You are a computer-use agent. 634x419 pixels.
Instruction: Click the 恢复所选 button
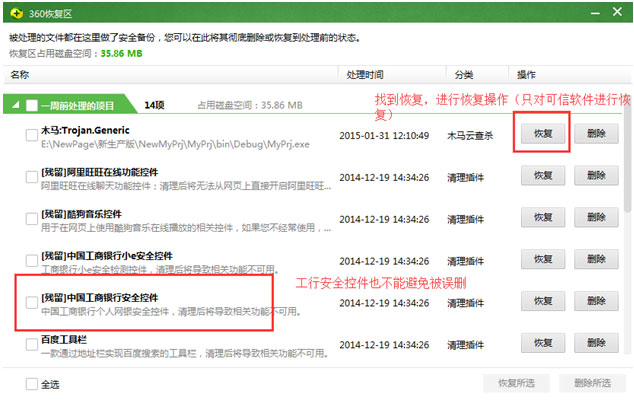tap(516, 383)
